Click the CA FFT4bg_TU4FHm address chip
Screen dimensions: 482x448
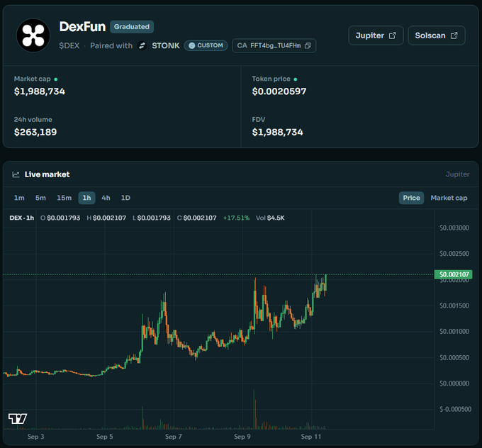click(274, 45)
